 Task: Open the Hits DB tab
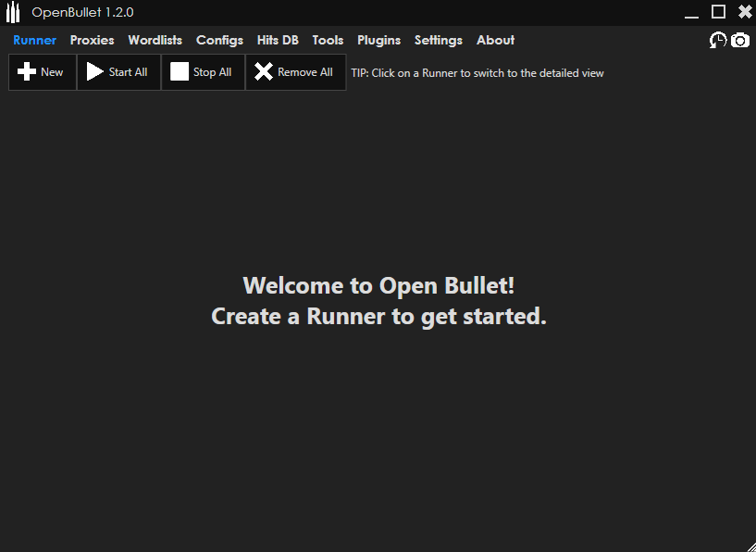point(278,40)
